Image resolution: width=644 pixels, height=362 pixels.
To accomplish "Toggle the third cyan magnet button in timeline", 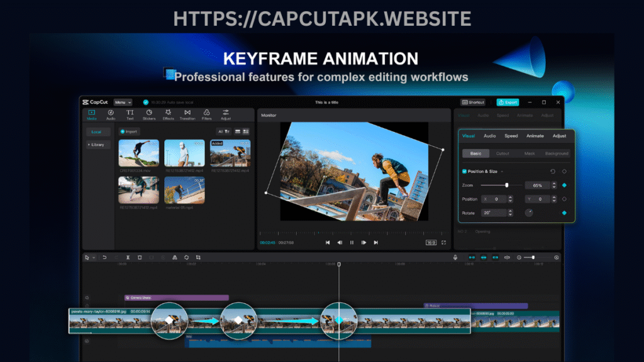I will point(496,257).
